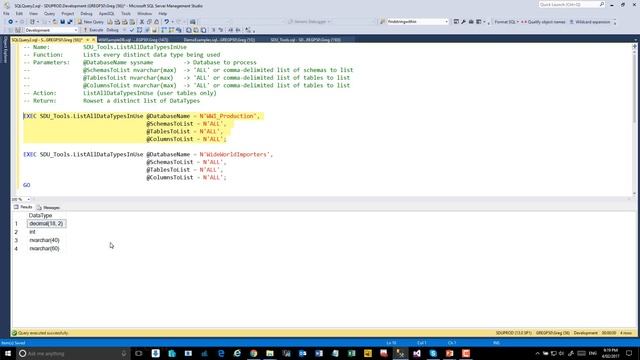Viewport: 640px width, 360px height.
Task: Open the Help menu
Action: click(162, 13)
